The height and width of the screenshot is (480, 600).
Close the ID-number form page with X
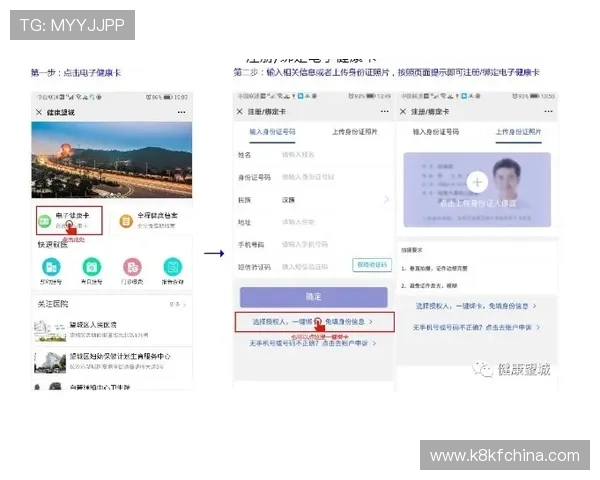click(x=240, y=111)
